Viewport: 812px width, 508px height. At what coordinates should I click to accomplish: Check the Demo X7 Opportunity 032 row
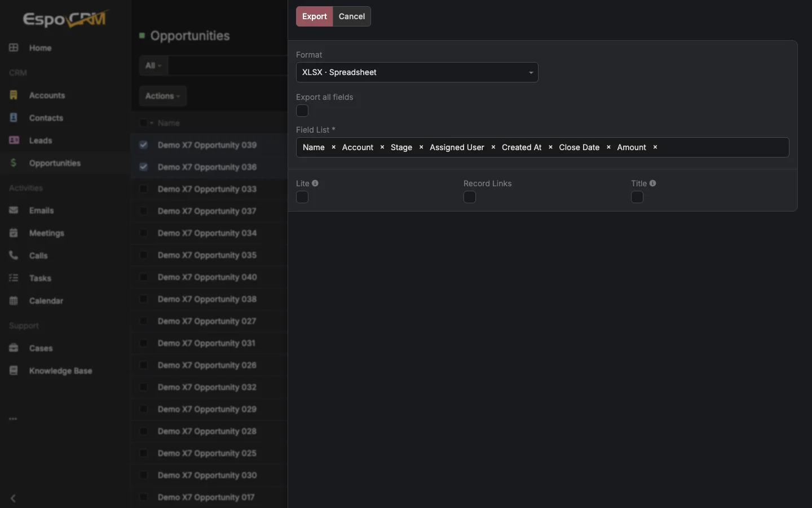[143, 387]
